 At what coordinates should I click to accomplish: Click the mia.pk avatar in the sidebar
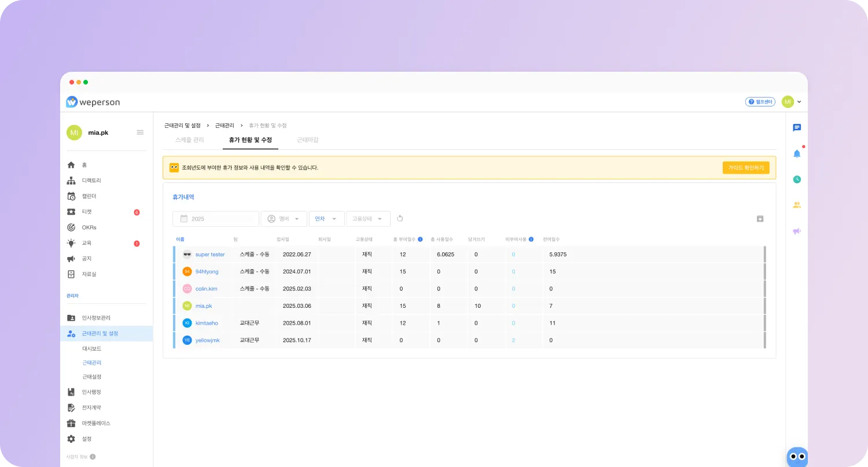coord(74,133)
